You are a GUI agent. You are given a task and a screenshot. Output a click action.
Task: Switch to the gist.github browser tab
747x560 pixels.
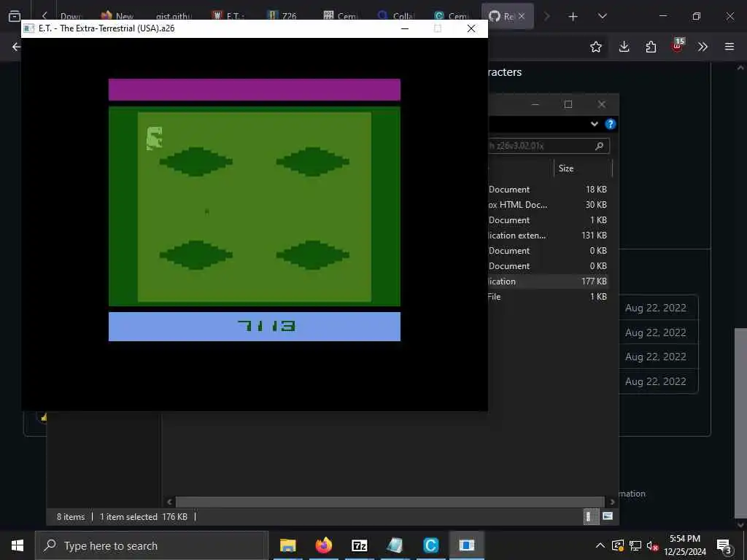[x=174, y=16]
